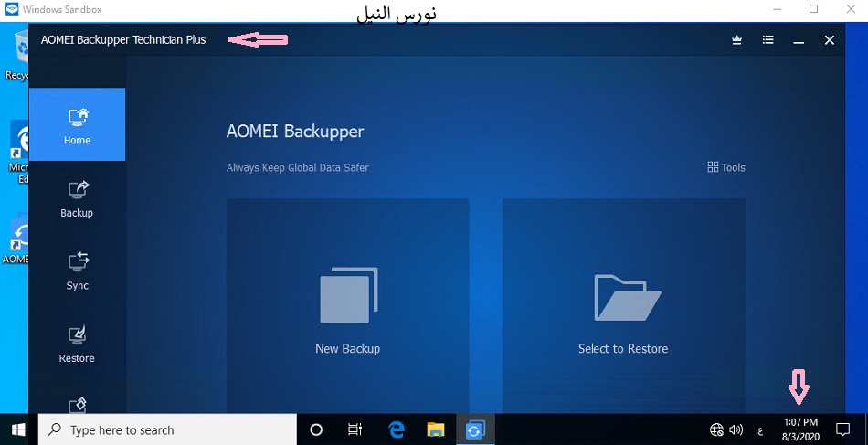Open the notification center icon
The width and height of the screenshot is (868, 445).
coord(842,429)
